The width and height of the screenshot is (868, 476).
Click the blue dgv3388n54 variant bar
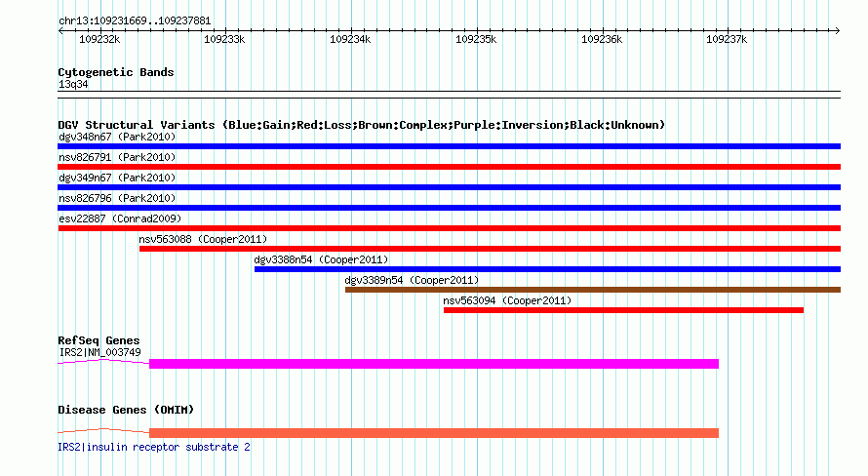click(547, 269)
